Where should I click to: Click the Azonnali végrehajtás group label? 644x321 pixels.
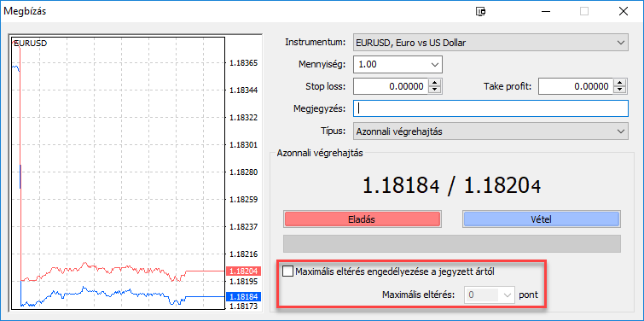click(320, 153)
